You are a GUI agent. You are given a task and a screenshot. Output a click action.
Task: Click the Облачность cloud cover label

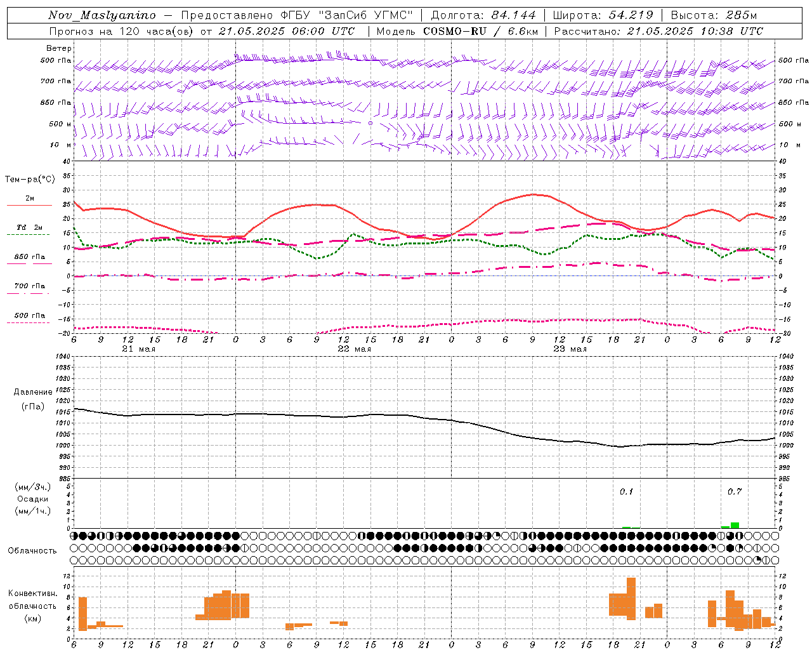32,550
